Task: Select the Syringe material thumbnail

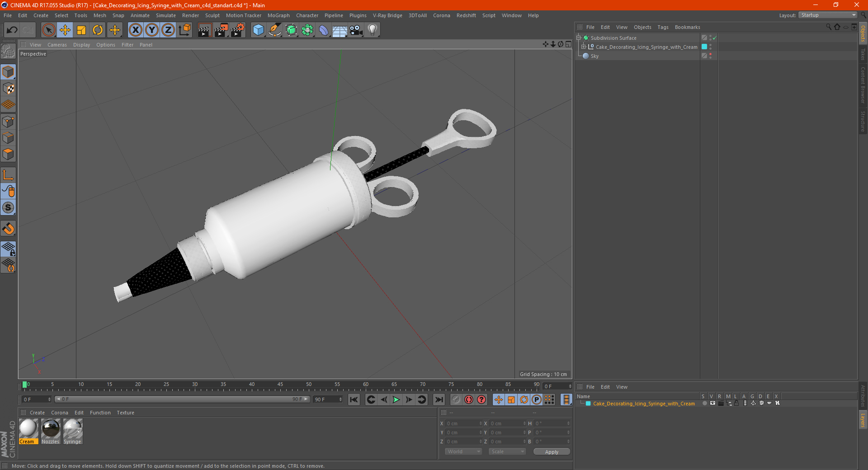Action: coord(73,428)
